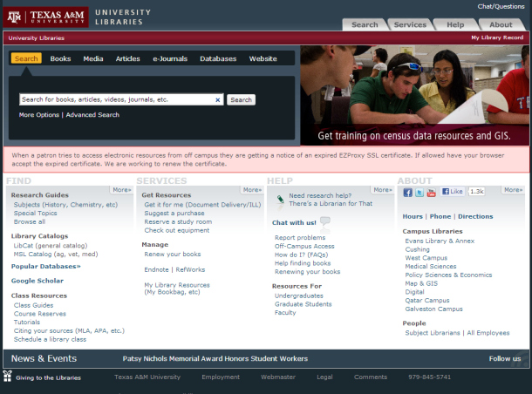Click the green pen research help icon

pos(279,200)
